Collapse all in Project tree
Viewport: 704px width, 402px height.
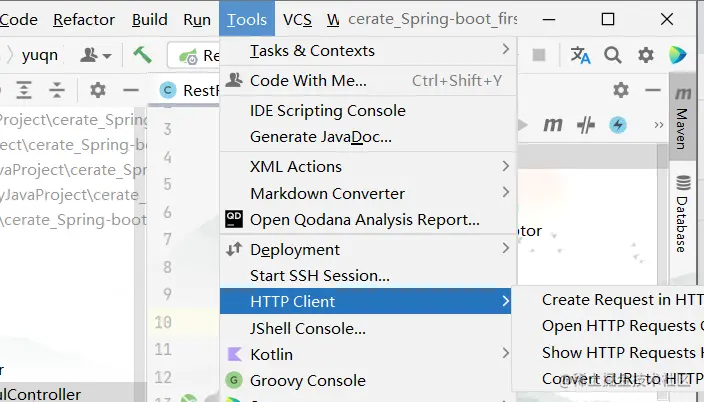click(x=57, y=91)
